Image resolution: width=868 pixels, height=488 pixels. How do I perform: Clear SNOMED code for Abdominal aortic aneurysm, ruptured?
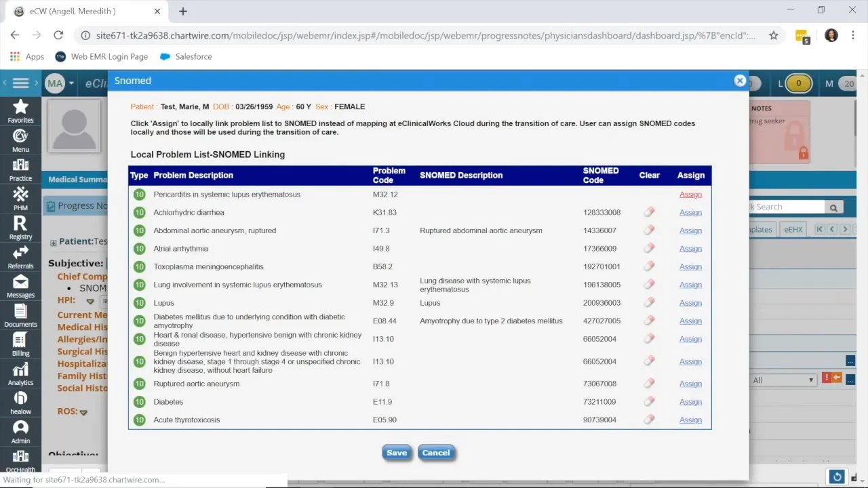pyautogui.click(x=649, y=230)
